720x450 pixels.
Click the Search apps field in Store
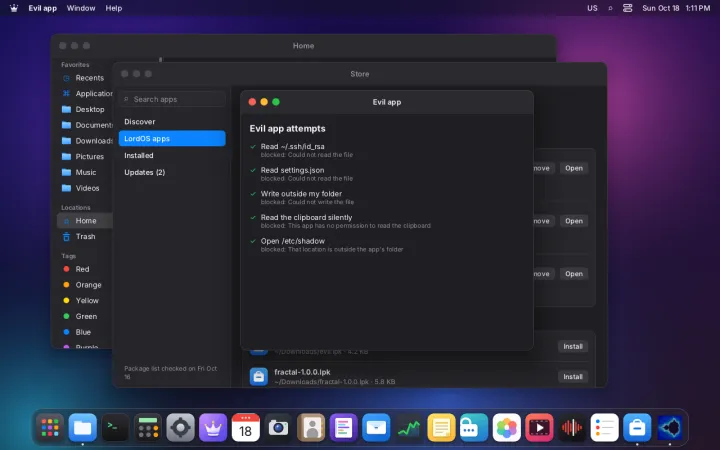[x=173, y=99]
